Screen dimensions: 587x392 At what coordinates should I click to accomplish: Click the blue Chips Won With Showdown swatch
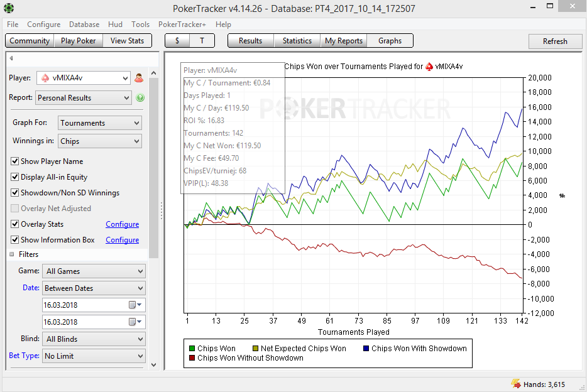[366, 348]
